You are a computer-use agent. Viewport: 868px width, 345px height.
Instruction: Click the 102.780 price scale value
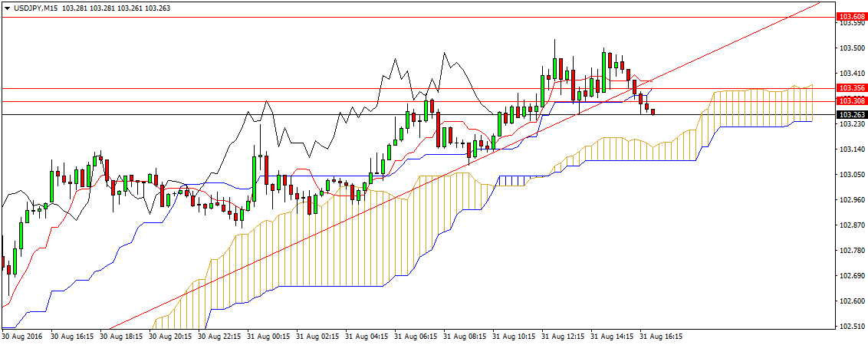(x=852, y=251)
